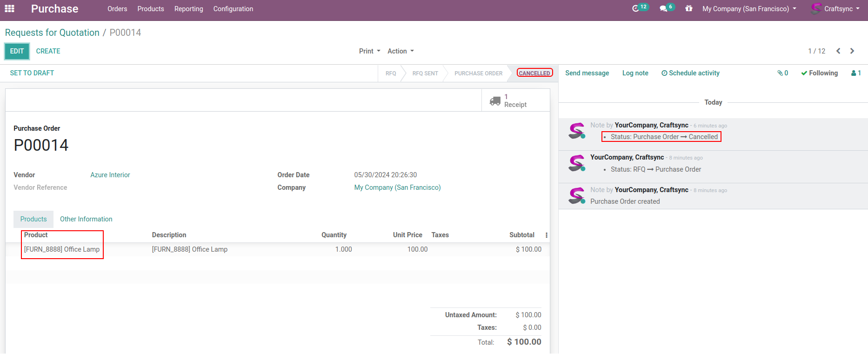Open the apps grid menu icon

pos(9,9)
